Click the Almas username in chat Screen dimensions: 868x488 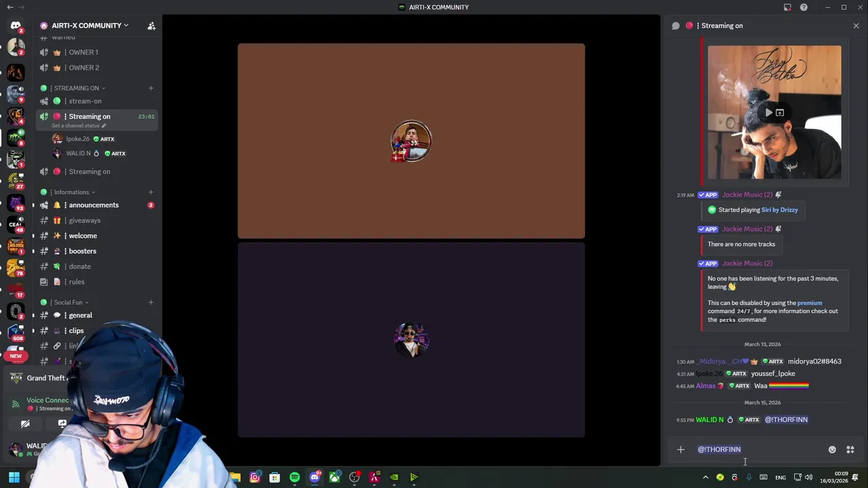pos(705,386)
